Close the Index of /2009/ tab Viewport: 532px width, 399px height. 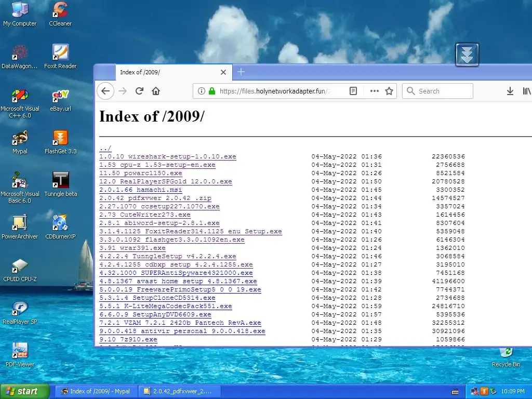[x=223, y=72]
